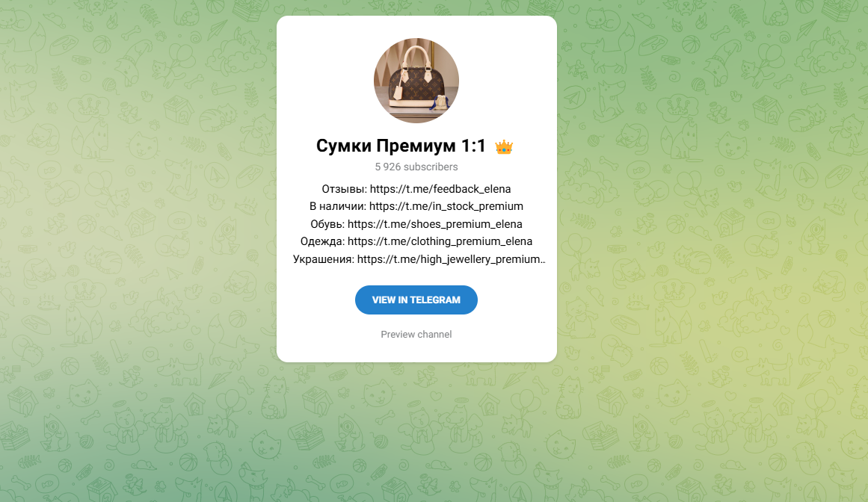
Task: Open the handbag channel avatar photo
Action: tap(416, 81)
